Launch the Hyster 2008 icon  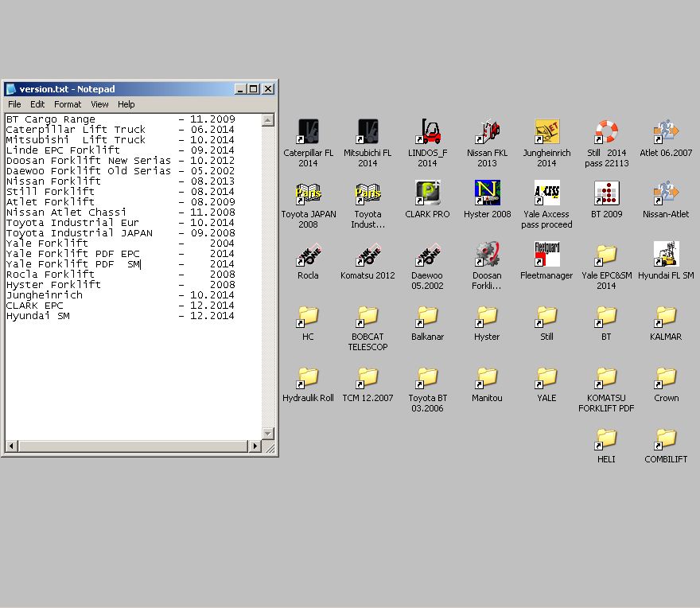[x=487, y=193]
